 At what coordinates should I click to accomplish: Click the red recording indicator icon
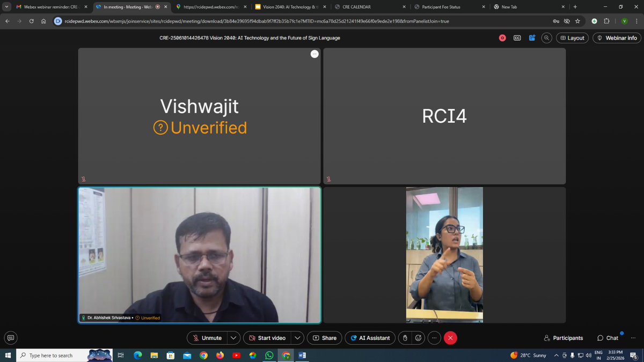point(502,38)
